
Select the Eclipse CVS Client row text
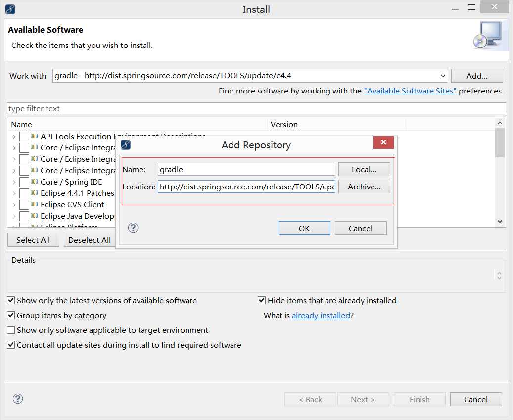click(x=72, y=204)
